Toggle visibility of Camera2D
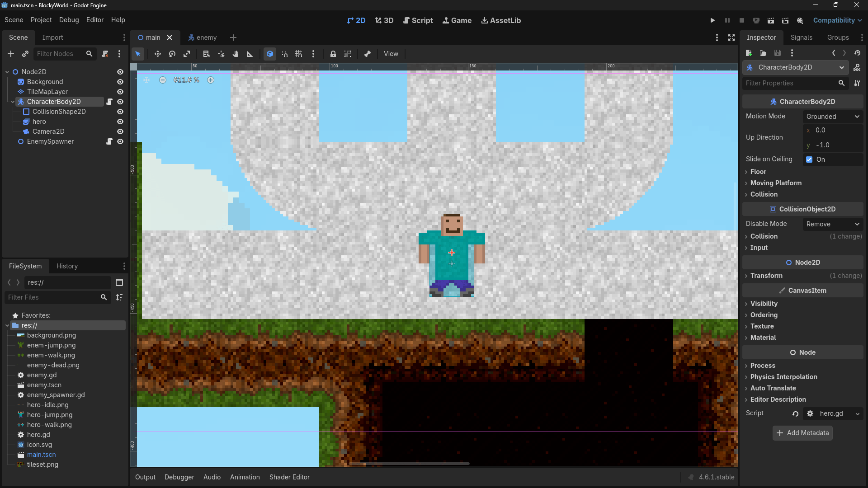The width and height of the screenshot is (868, 488). click(120, 131)
